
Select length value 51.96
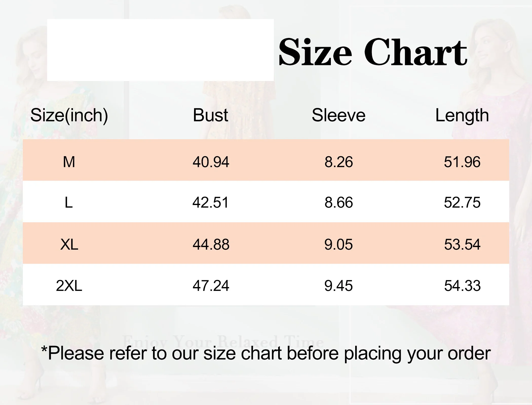462,162
